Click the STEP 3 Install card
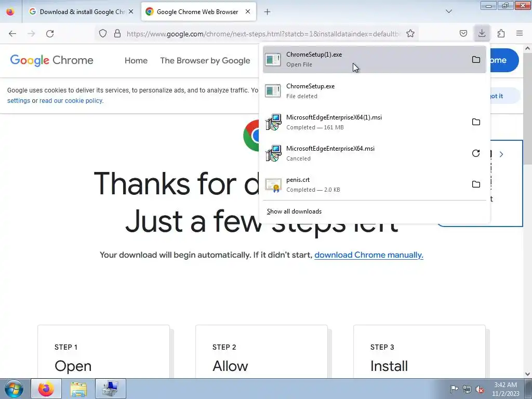The width and height of the screenshot is (532, 399). tap(419, 352)
